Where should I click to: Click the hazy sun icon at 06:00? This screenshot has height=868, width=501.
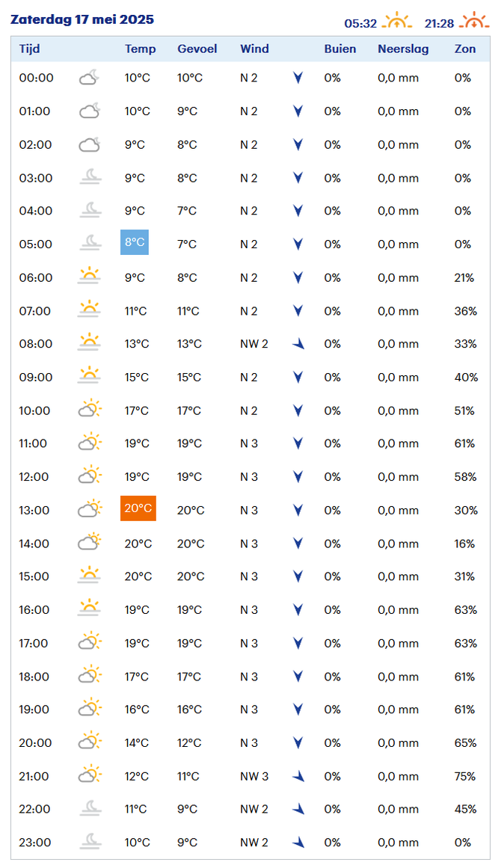(89, 277)
